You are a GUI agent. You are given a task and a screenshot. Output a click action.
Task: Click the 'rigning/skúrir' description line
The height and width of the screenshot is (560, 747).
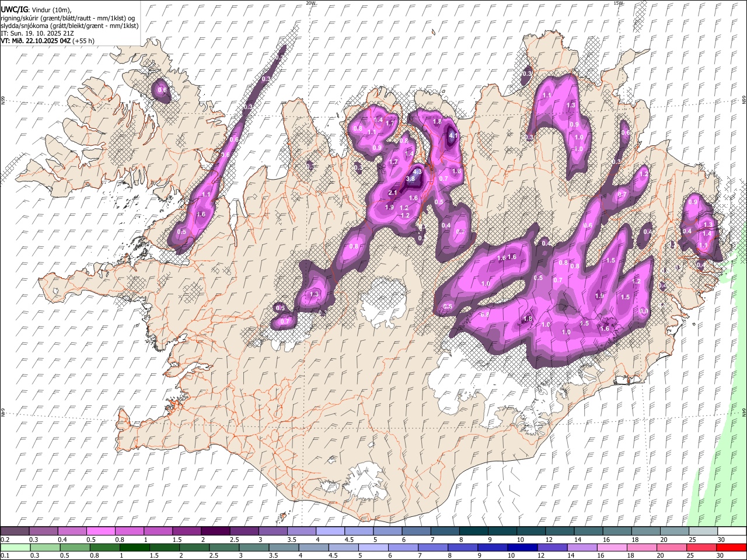click(x=68, y=18)
